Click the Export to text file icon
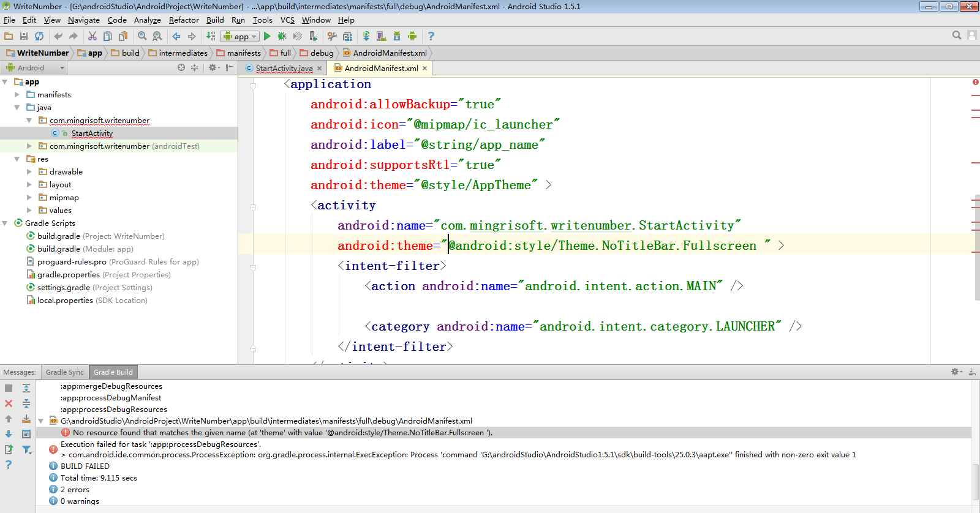Image resolution: width=980 pixels, height=513 pixels. pos(9,449)
